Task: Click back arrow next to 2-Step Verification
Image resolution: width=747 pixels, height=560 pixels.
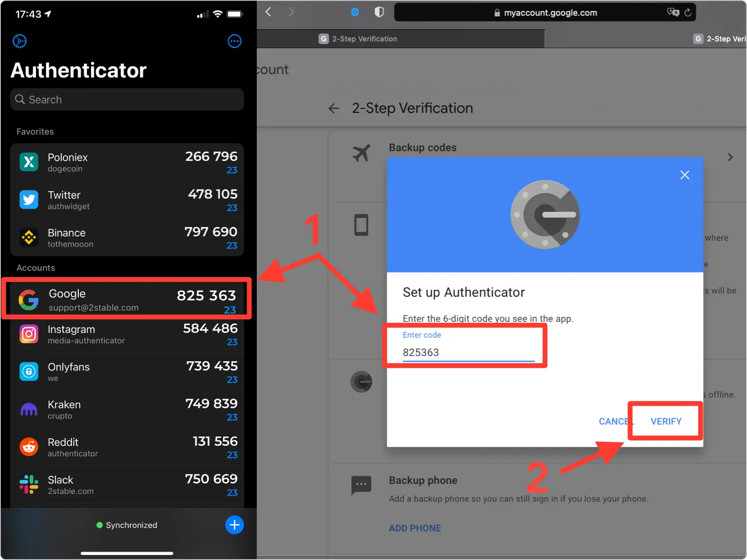Action: click(334, 108)
